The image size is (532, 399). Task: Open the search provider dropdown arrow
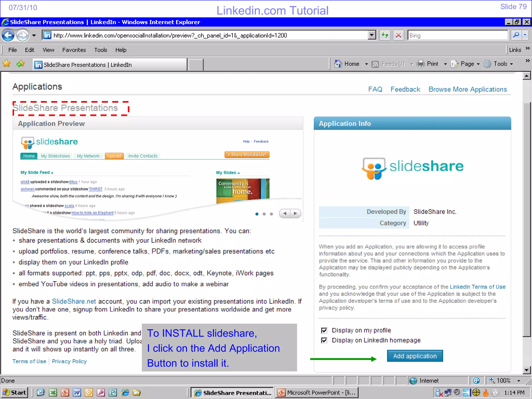click(x=525, y=35)
